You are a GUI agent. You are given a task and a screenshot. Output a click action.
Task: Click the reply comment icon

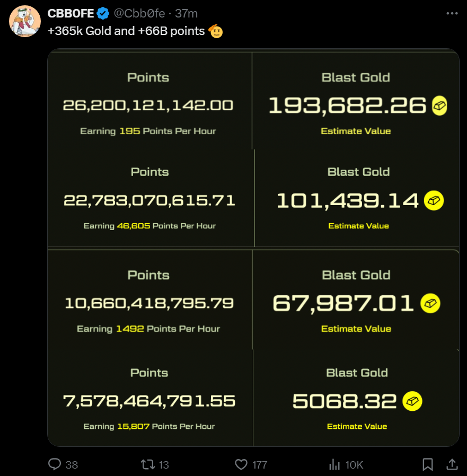click(55, 464)
